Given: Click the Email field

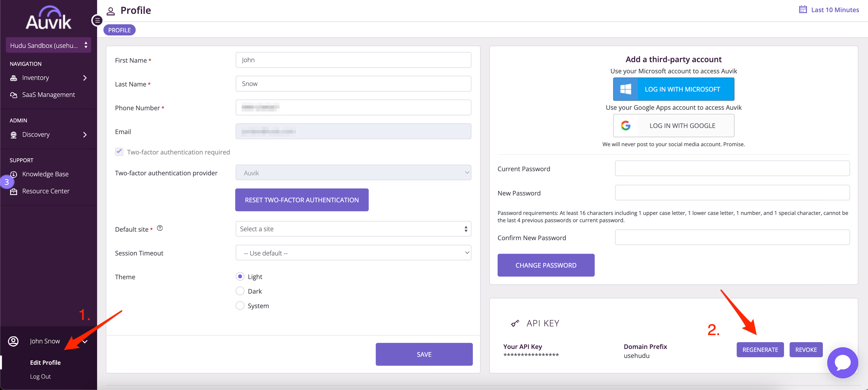Looking at the screenshot, I should [x=353, y=131].
